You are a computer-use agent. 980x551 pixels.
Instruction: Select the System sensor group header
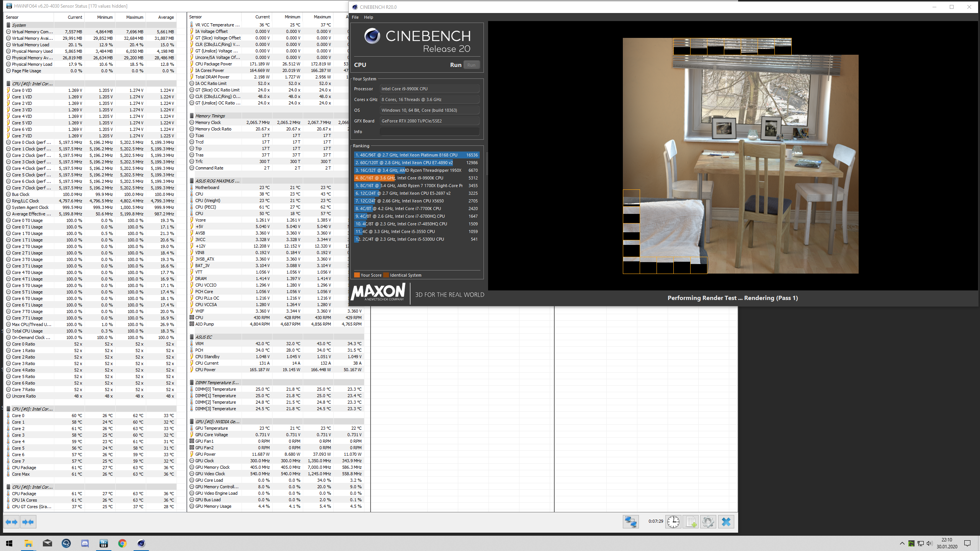pos(19,25)
